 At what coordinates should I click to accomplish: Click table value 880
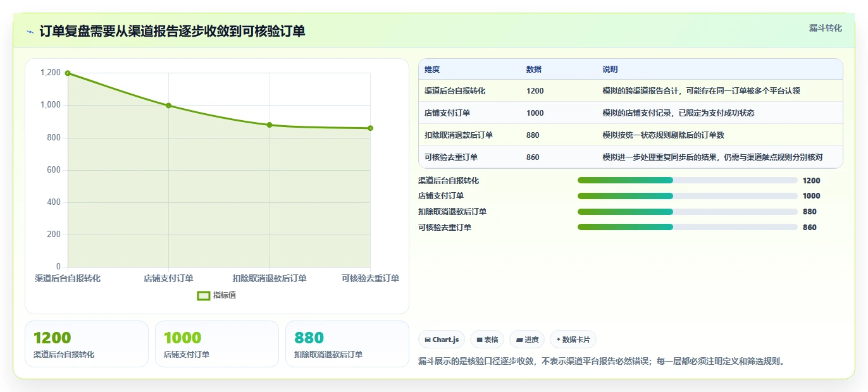click(x=533, y=135)
